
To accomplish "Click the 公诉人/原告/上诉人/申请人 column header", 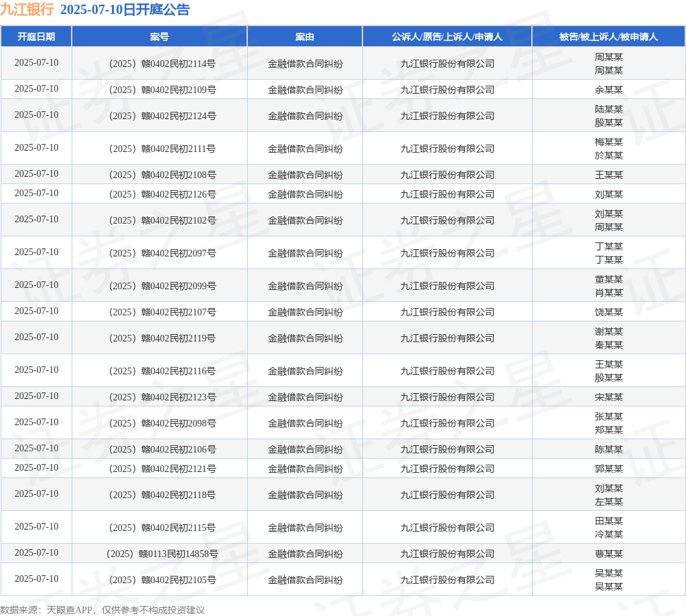I will (447, 37).
